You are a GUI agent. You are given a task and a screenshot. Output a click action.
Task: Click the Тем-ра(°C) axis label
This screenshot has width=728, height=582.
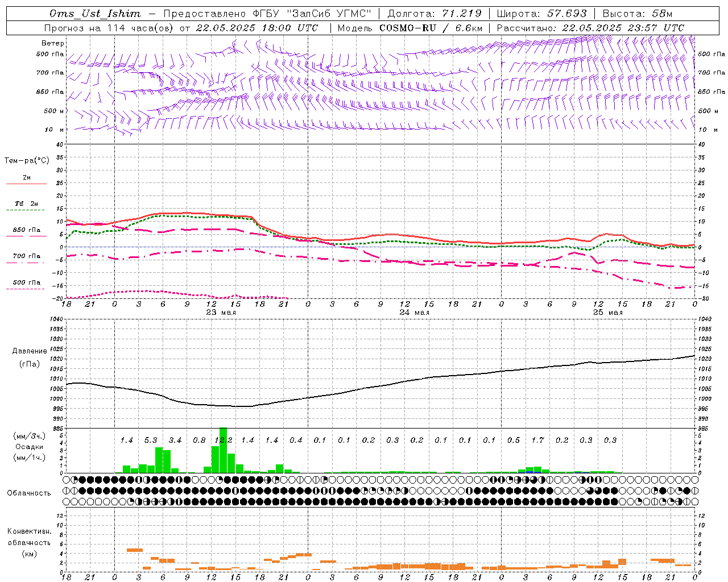[x=27, y=161]
